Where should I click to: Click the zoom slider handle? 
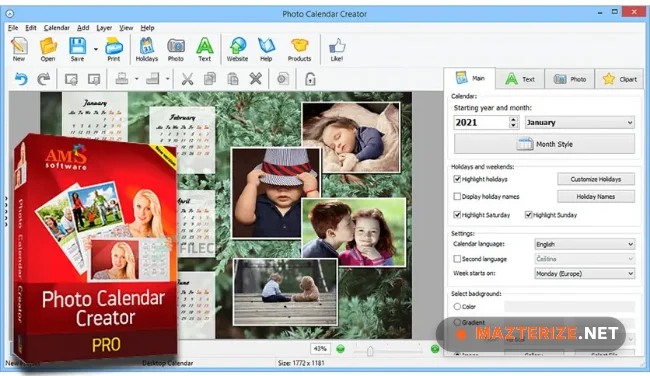pyautogui.click(x=370, y=351)
